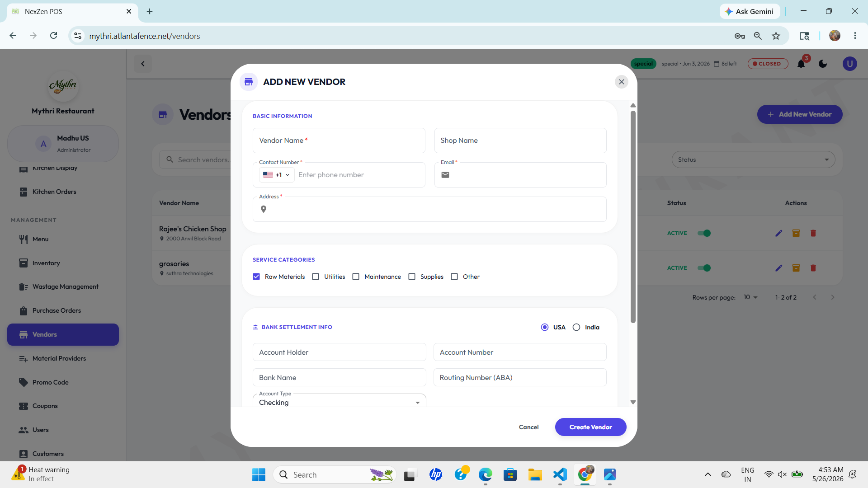Click the Create Vendor button
868x488 pixels.
pyautogui.click(x=590, y=427)
